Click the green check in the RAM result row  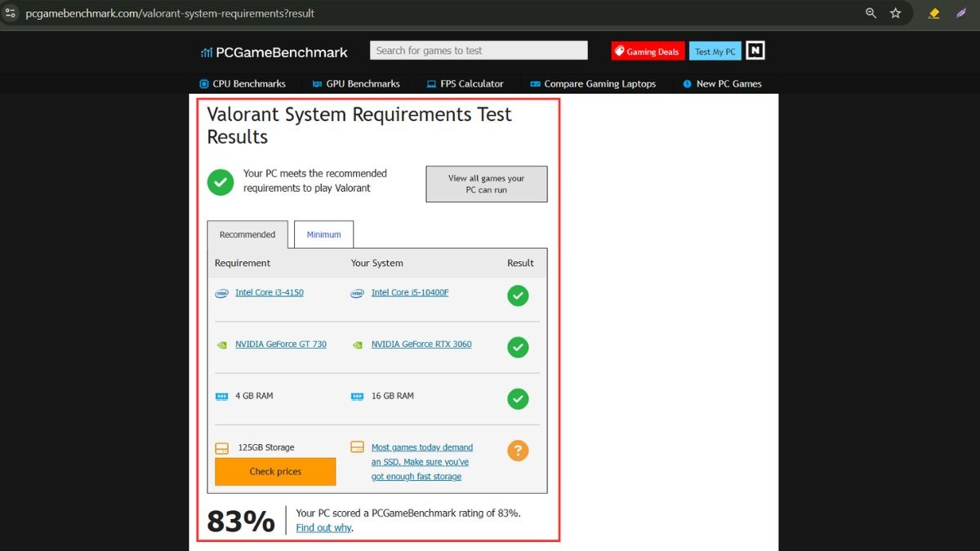pyautogui.click(x=518, y=399)
